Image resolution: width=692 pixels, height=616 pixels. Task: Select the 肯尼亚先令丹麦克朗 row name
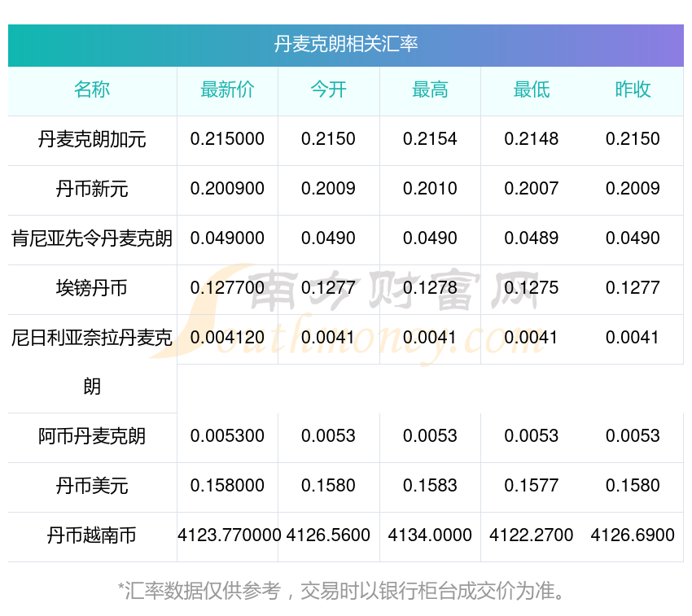92,238
